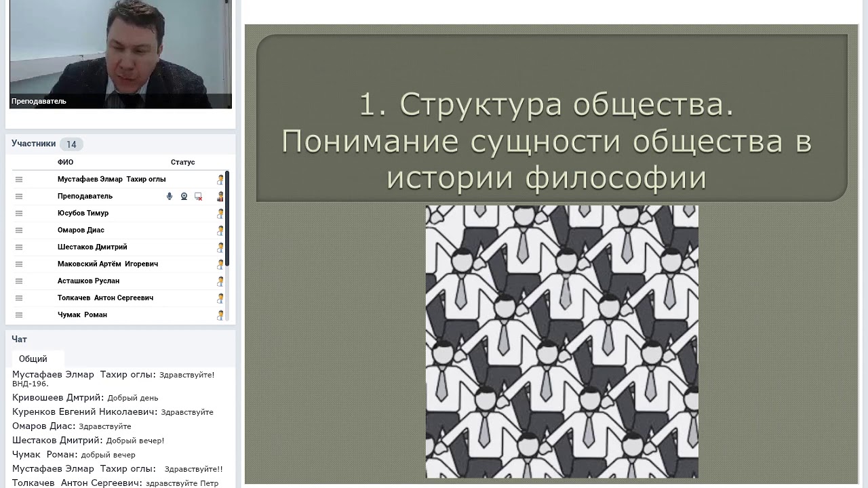Click the ФИО column header
This screenshot has height=488, width=868.
tap(65, 162)
